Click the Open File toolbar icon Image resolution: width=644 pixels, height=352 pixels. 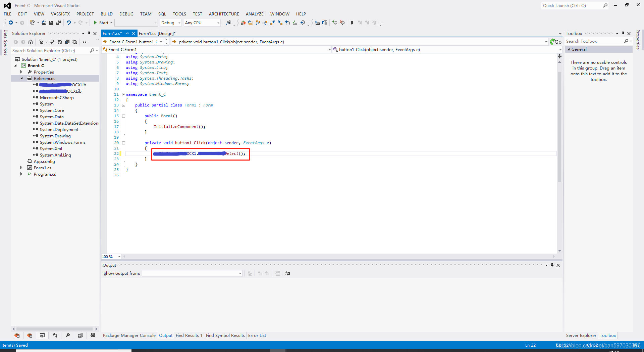(44, 23)
